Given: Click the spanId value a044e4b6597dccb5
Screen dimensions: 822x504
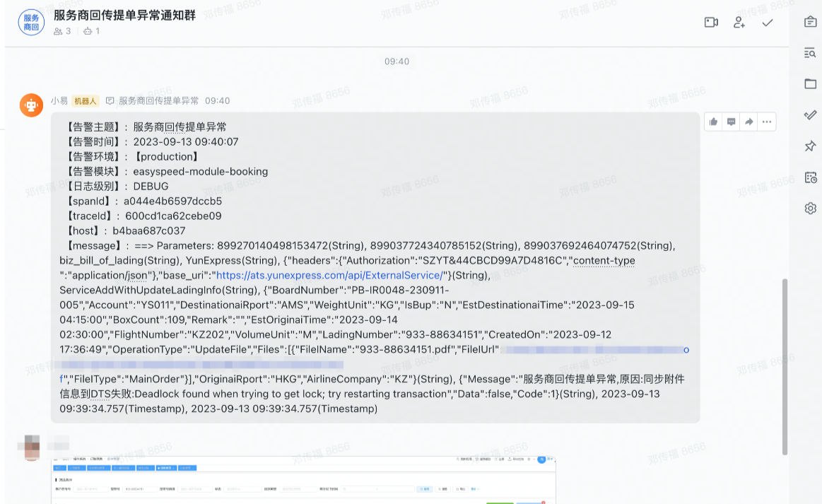Looking at the screenshot, I should (172, 201).
